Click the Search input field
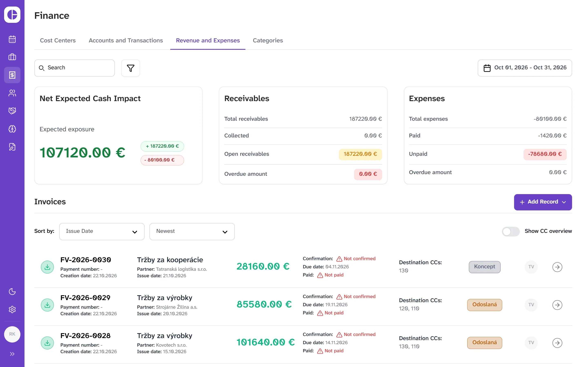Screen dimensions: 588x367 point(74,68)
